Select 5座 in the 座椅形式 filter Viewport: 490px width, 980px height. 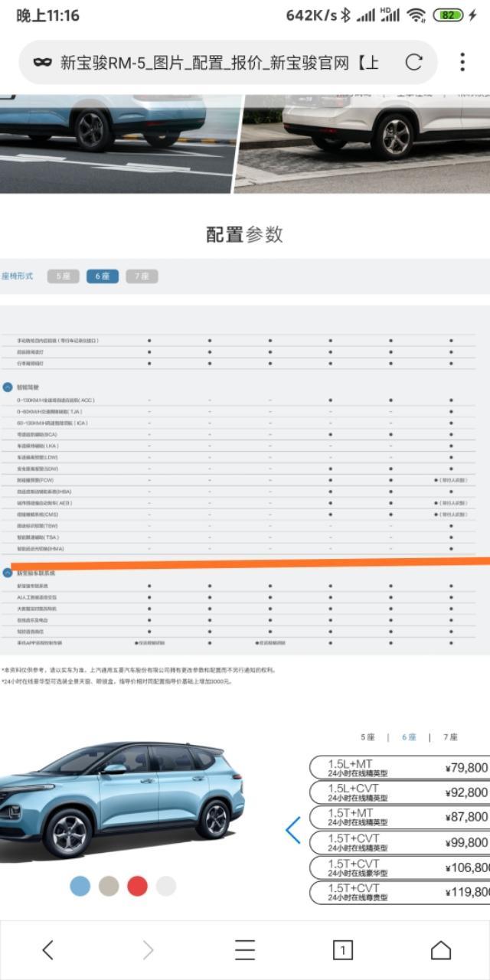point(63,276)
